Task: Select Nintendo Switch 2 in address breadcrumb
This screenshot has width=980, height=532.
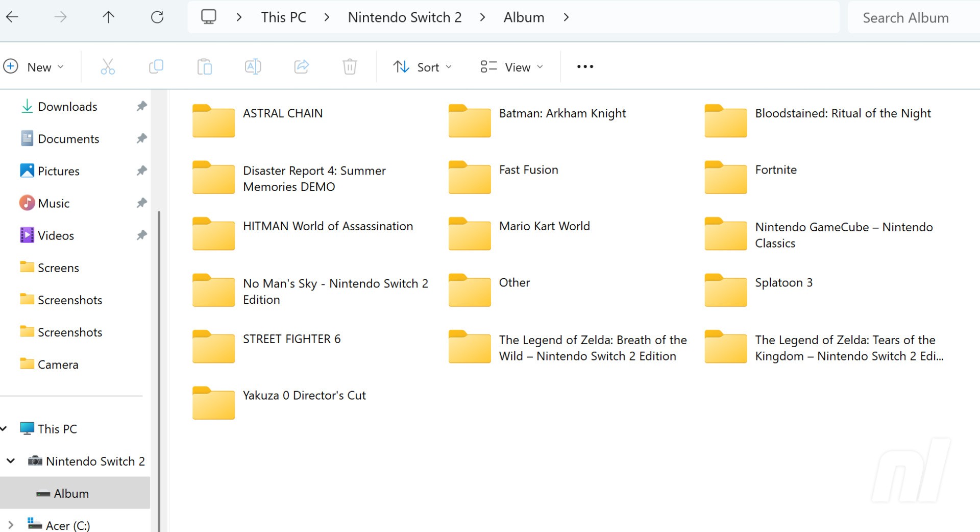Action: pyautogui.click(x=405, y=17)
